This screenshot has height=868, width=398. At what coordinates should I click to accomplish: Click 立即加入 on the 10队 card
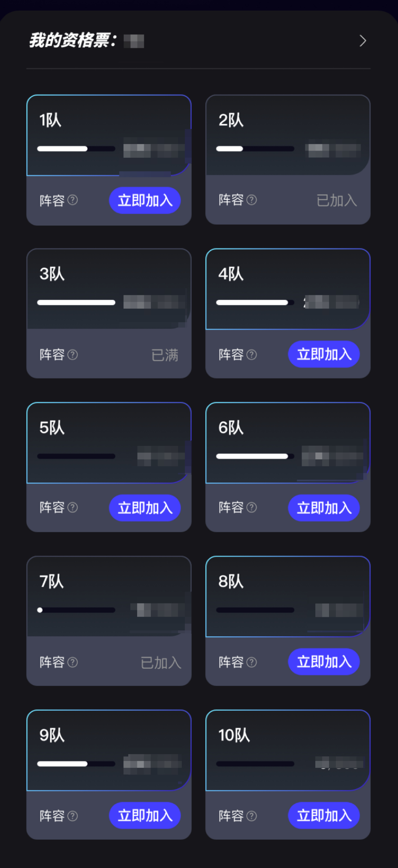click(324, 815)
